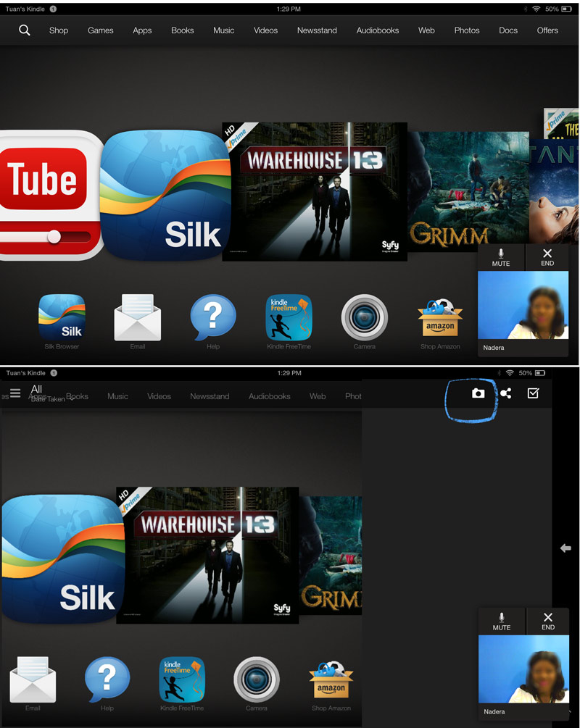Screen dimensions: 580x728
Task: Mute the call in the upper screenshot
Action: [x=501, y=256]
